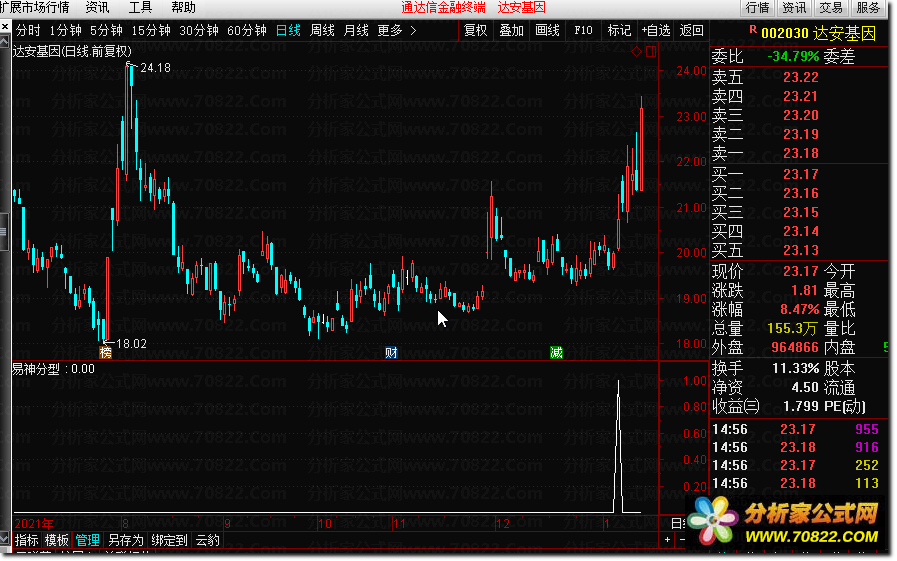Click the 财 financial report marker
Image resolution: width=897 pixels, height=561 pixels.
pos(391,352)
